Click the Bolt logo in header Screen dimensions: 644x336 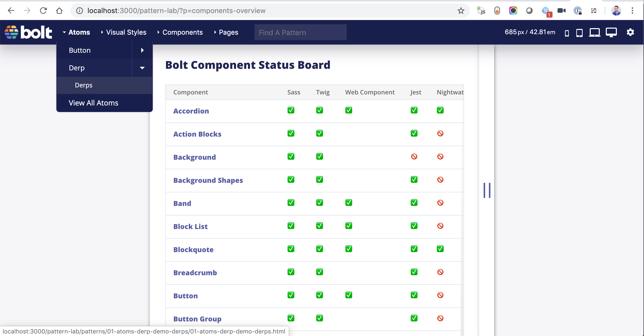[x=28, y=32]
